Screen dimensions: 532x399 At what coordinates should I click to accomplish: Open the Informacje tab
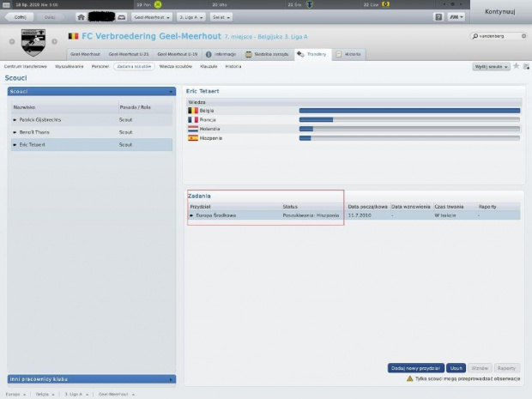click(x=221, y=54)
